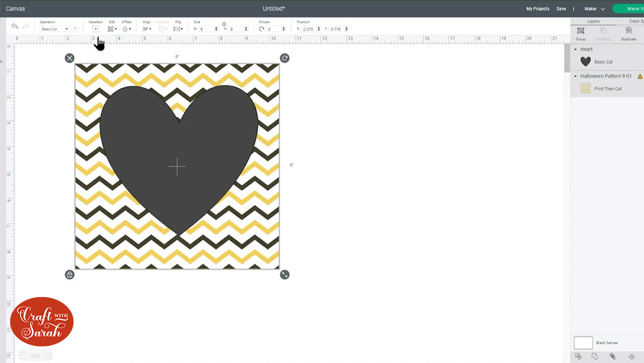This screenshot has height=363, width=644.
Task: Switch to the Layers tab
Action: [593, 21]
